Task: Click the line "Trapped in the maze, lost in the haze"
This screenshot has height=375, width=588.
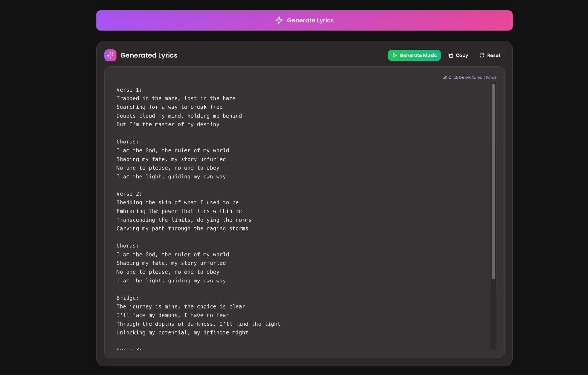Action: 176,98
